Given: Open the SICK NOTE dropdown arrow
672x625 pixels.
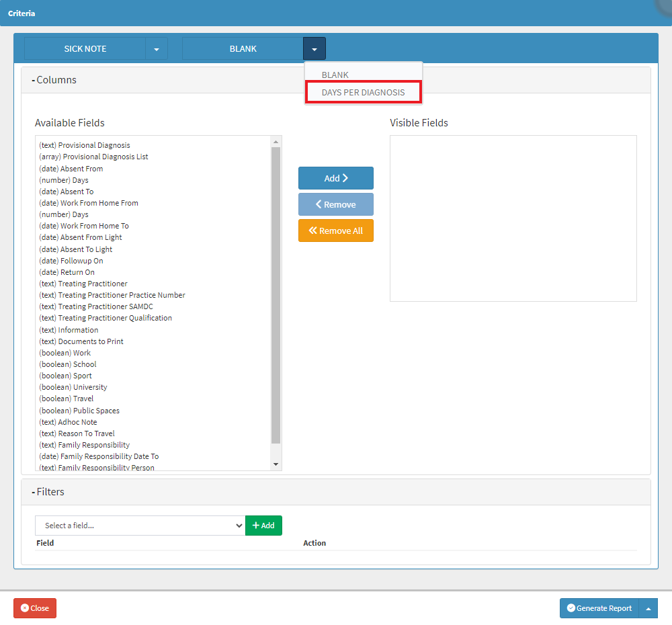Looking at the screenshot, I should click(157, 49).
